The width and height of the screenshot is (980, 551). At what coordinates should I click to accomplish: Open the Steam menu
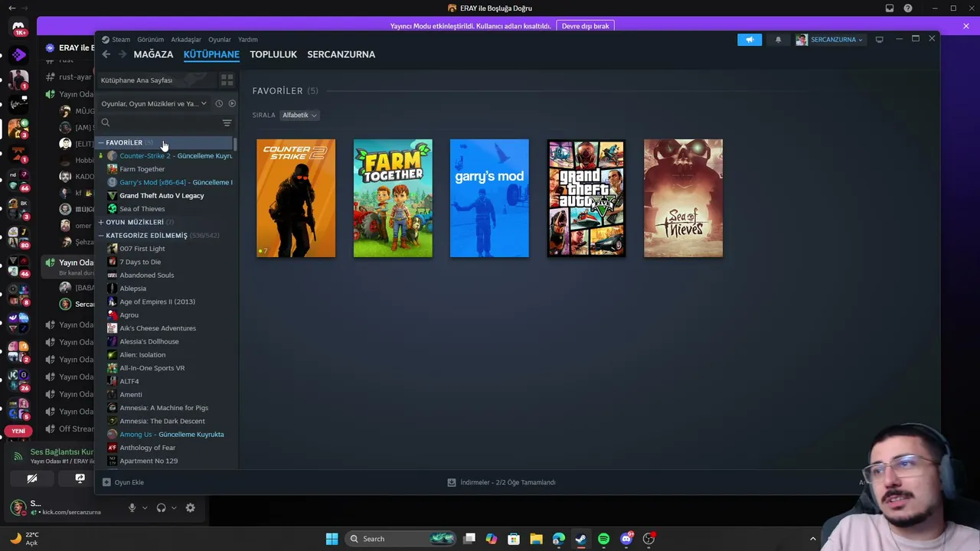(x=121, y=40)
